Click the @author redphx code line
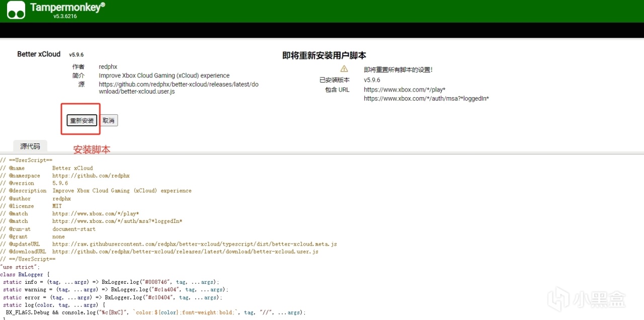 [37, 199]
